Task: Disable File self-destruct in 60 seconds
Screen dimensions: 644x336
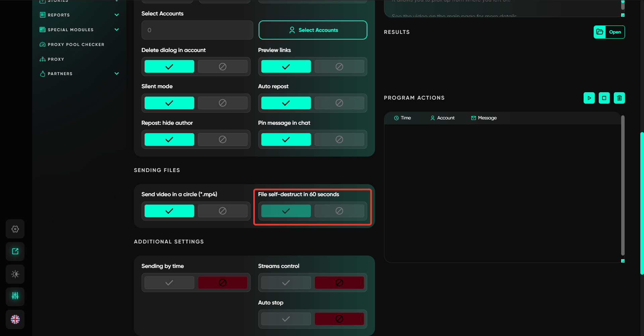Action: pyautogui.click(x=339, y=211)
